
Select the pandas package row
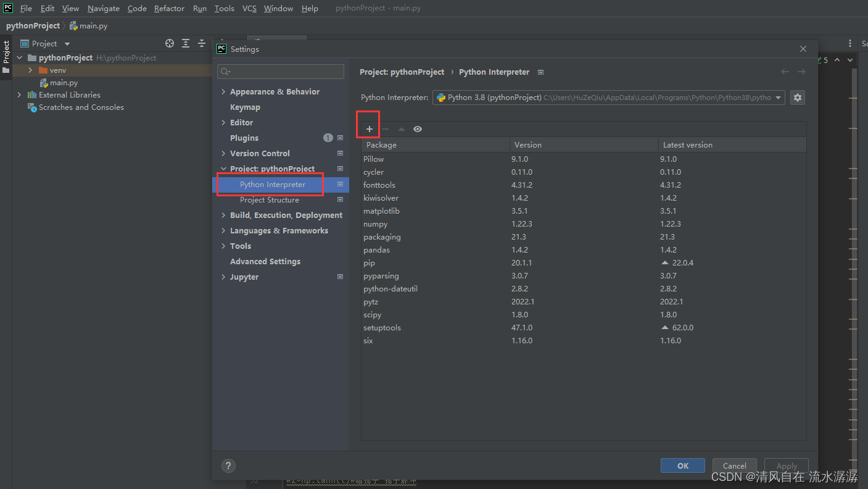coord(584,249)
